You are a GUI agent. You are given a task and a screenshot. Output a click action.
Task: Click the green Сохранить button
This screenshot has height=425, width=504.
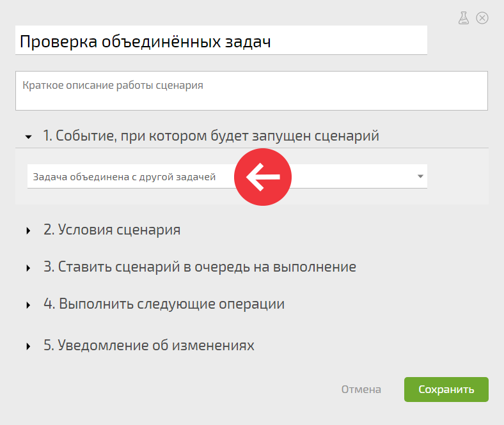[446, 389]
